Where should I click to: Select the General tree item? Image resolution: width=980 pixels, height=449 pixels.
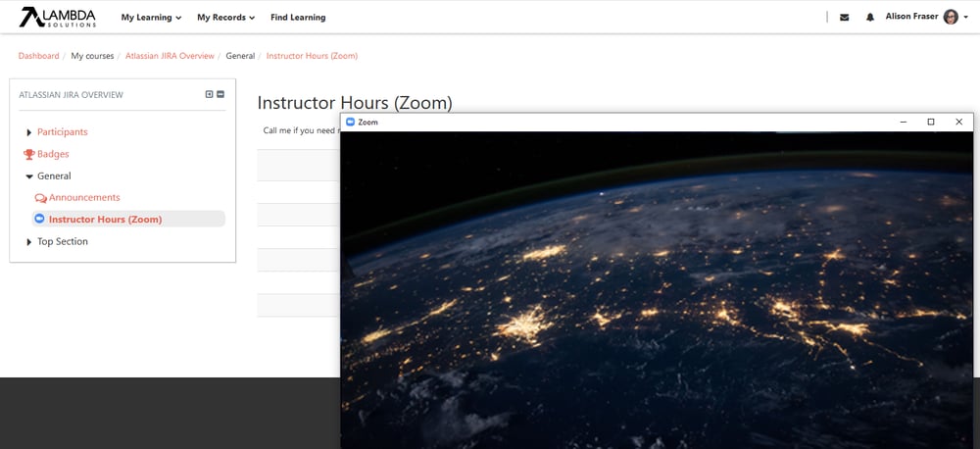tap(54, 175)
